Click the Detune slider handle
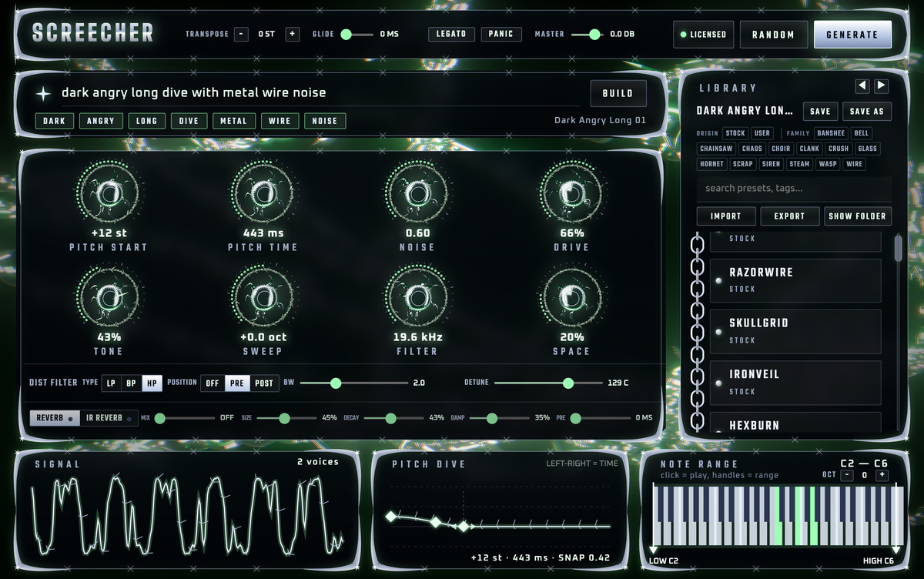 [x=568, y=383]
